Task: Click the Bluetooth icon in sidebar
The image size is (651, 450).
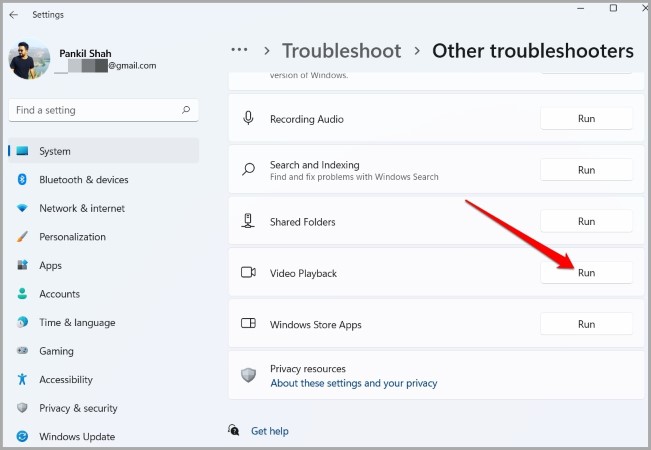Action: pos(22,179)
